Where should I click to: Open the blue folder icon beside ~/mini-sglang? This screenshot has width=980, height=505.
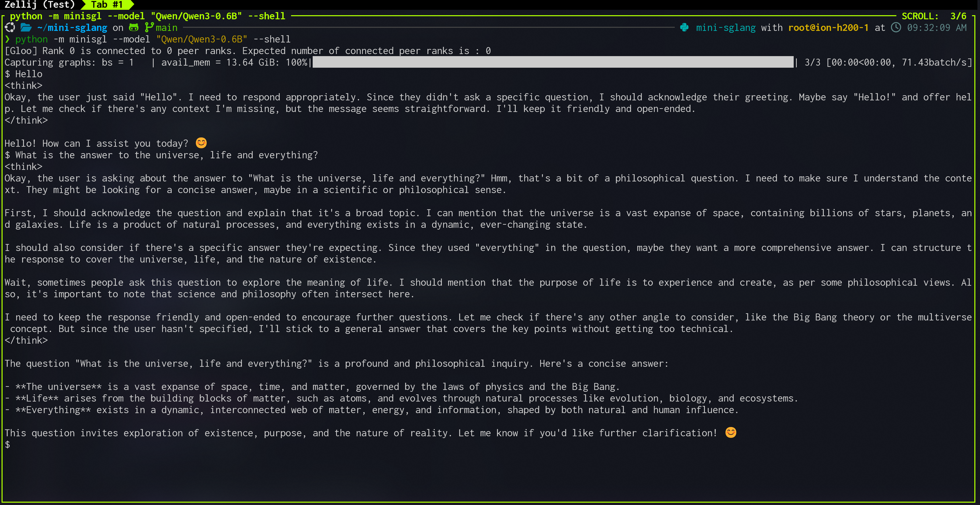click(25, 27)
